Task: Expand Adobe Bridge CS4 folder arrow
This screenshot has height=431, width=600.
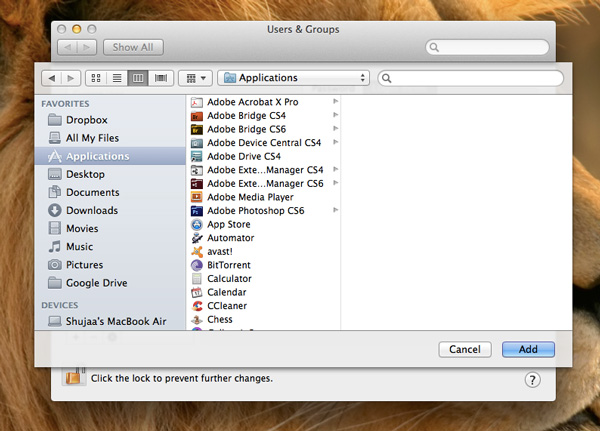Action: 336,115
